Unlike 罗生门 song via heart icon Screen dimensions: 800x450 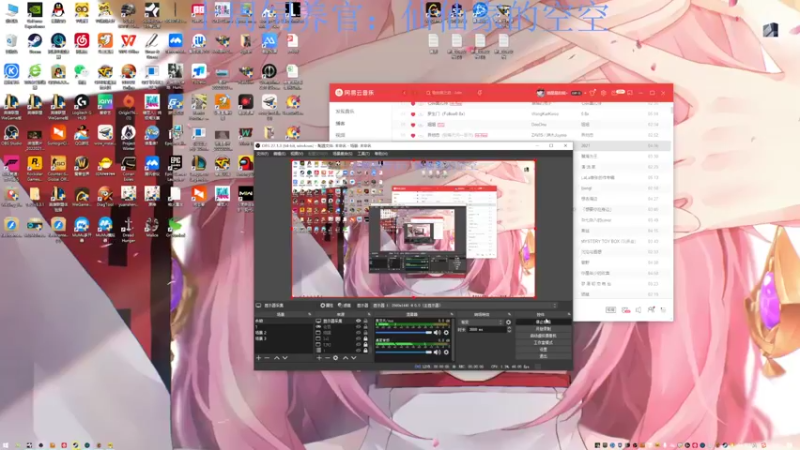(413, 114)
